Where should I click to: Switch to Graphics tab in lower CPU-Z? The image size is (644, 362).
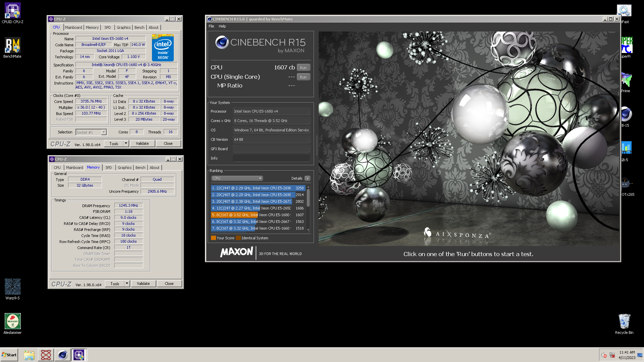[x=125, y=168]
